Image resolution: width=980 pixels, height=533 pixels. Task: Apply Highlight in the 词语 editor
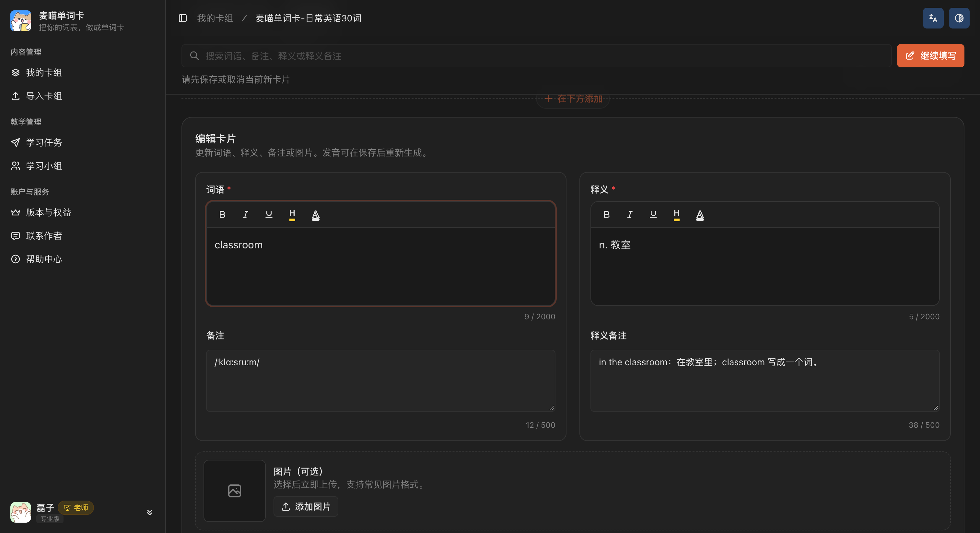click(292, 215)
